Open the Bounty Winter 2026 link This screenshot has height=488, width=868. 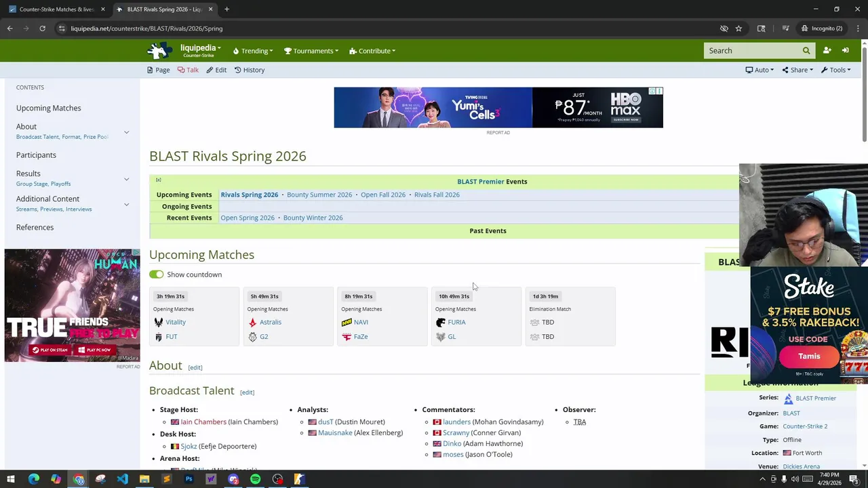tap(313, 218)
